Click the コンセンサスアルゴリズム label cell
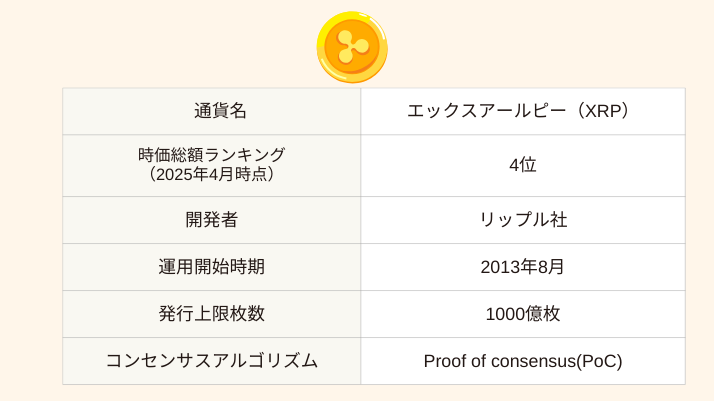The image size is (714, 401). [212, 361]
